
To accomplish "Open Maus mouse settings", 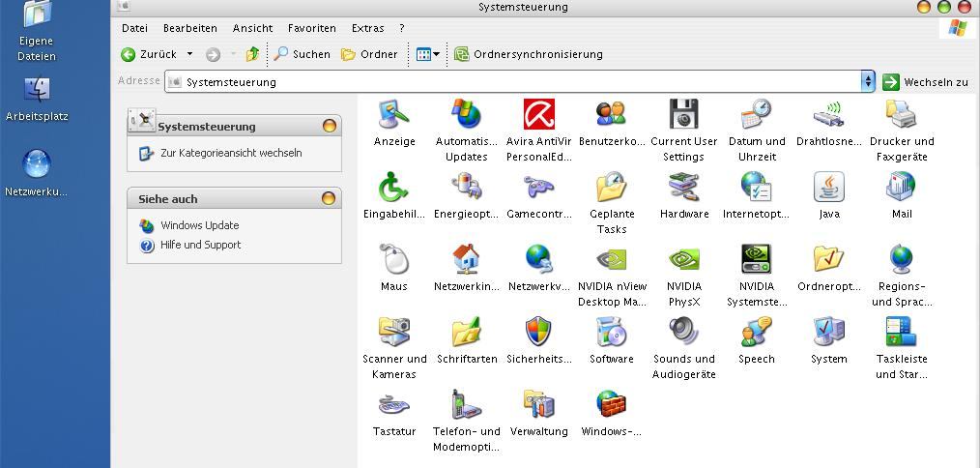I will pyautogui.click(x=394, y=260).
